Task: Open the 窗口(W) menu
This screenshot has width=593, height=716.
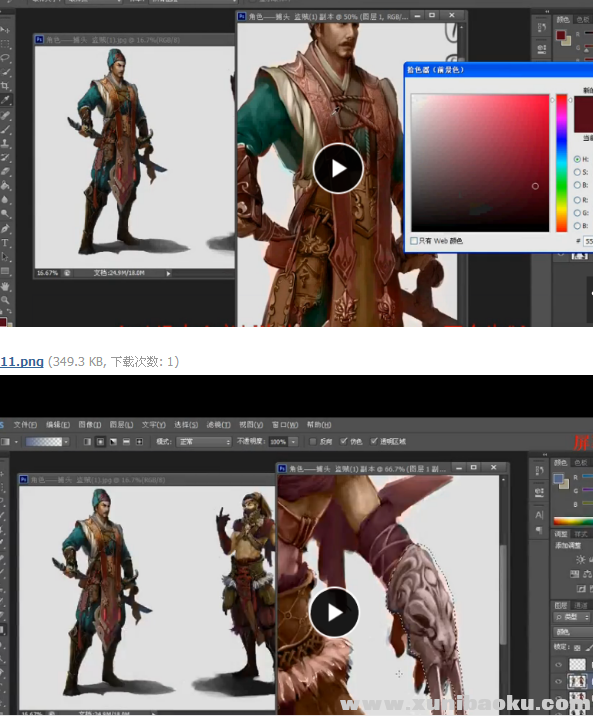Action: point(285,425)
